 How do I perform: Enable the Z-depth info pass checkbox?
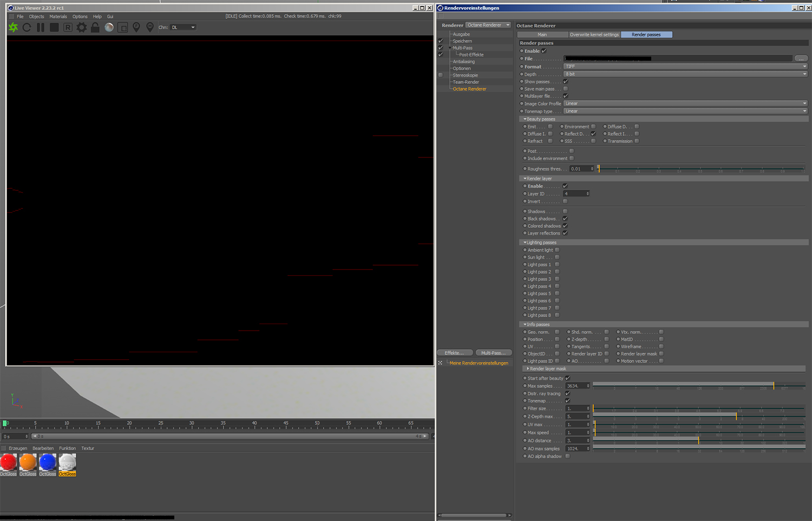tap(606, 339)
